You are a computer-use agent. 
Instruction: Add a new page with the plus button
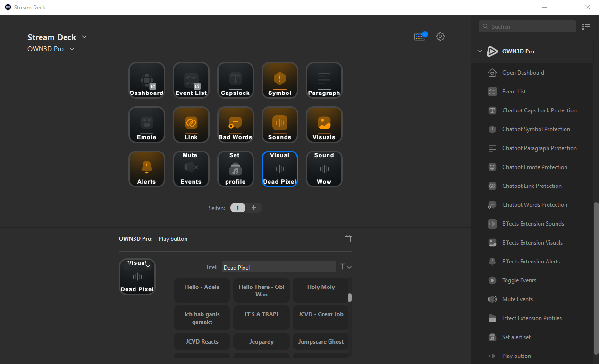pos(254,208)
